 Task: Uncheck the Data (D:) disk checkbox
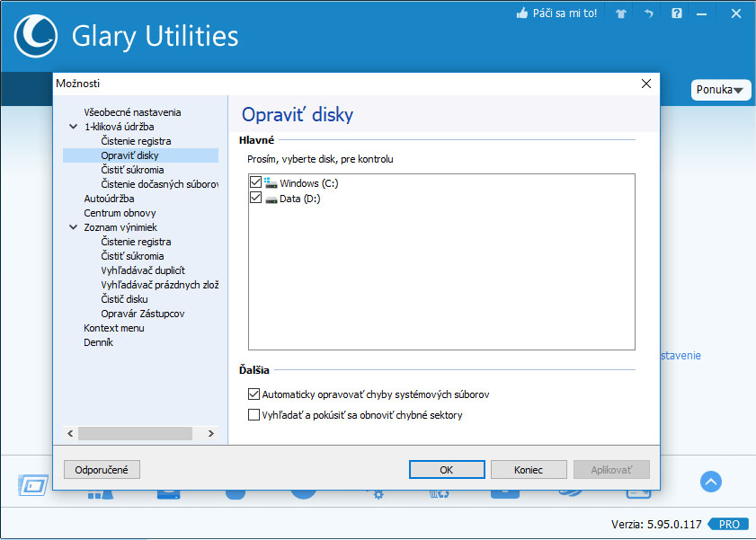click(256, 199)
